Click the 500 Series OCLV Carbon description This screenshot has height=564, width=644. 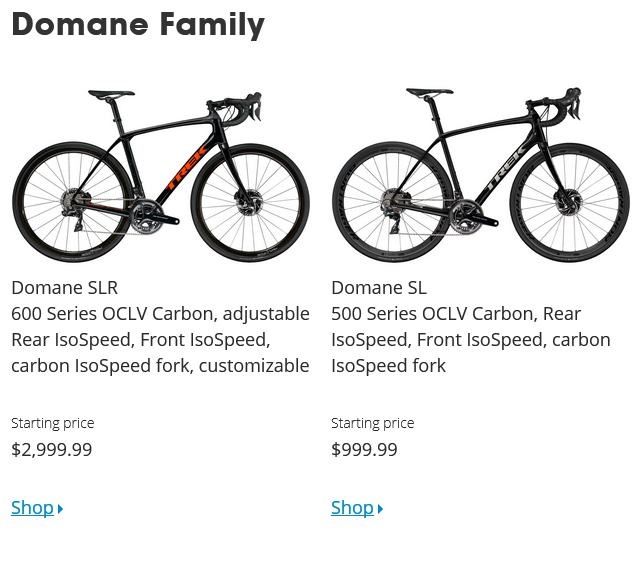[x=470, y=340]
